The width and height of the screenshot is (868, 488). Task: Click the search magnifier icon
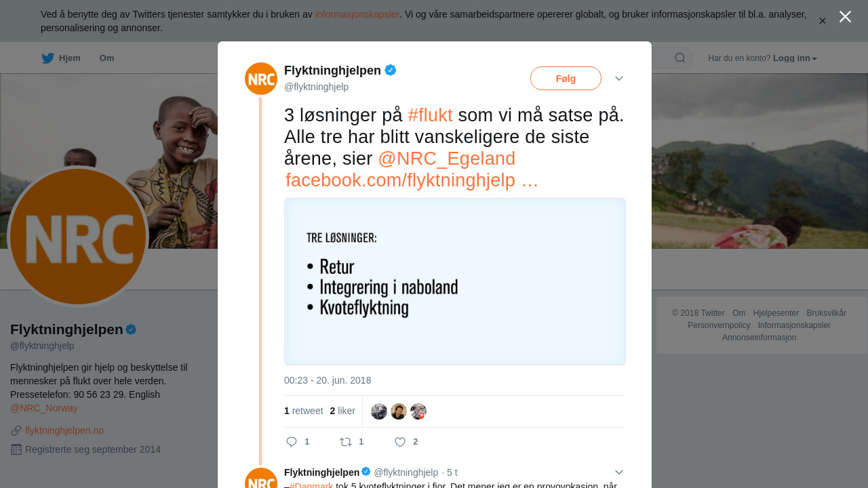[x=679, y=58]
